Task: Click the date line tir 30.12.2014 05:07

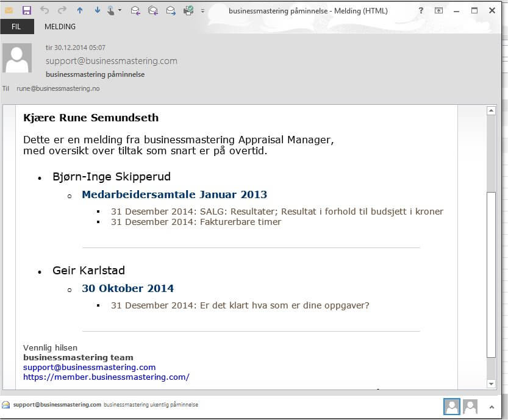Action: 76,48
